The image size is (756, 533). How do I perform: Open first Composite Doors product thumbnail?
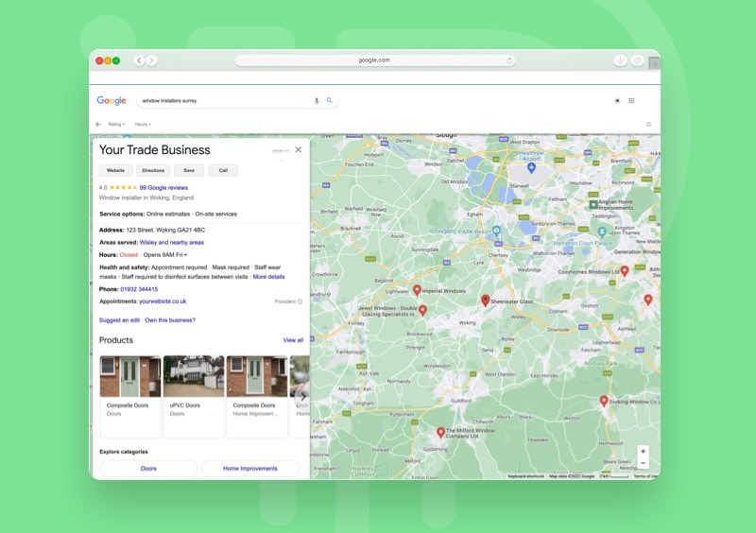point(130,376)
